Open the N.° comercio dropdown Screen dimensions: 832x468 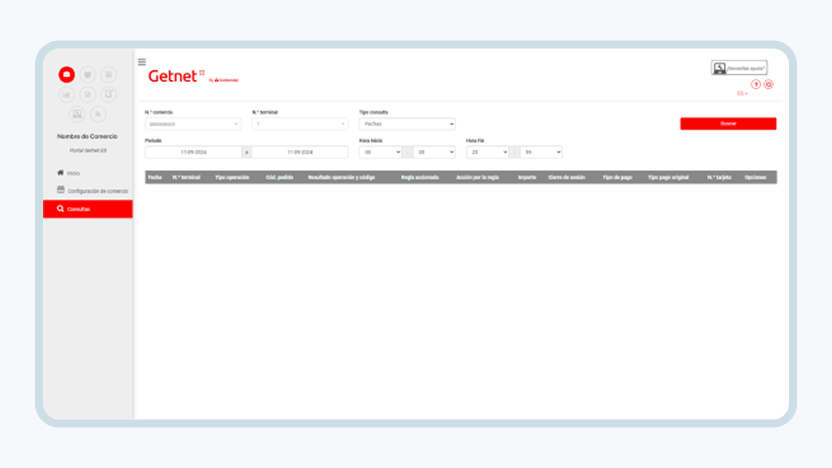pyautogui.click(x=193, y=124)
